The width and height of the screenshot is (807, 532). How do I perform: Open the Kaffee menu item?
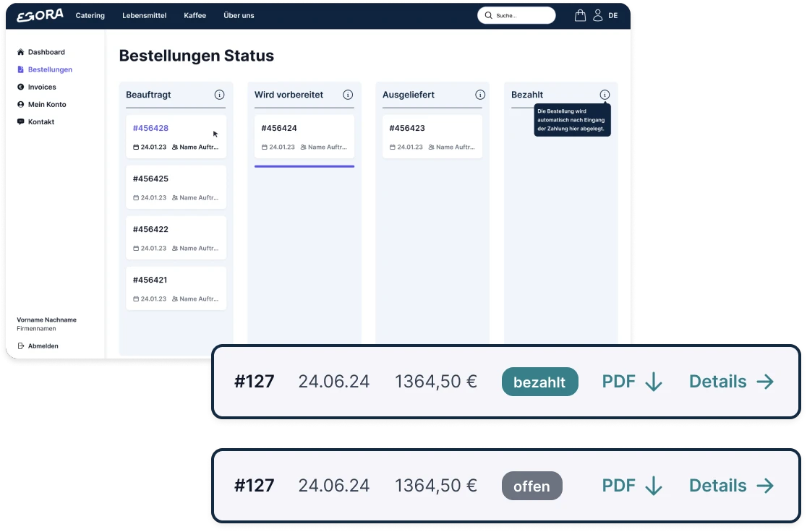pos(195,15)
